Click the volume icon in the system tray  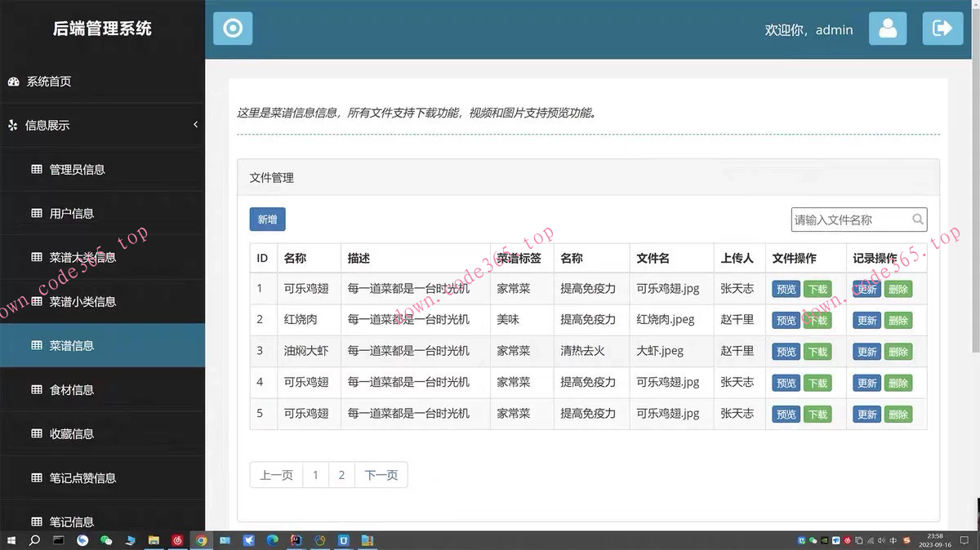tap(881, 540)
